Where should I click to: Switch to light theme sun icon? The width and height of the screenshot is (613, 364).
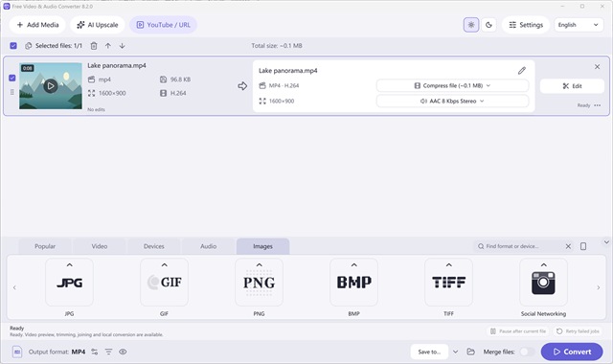tap(471, 25)
